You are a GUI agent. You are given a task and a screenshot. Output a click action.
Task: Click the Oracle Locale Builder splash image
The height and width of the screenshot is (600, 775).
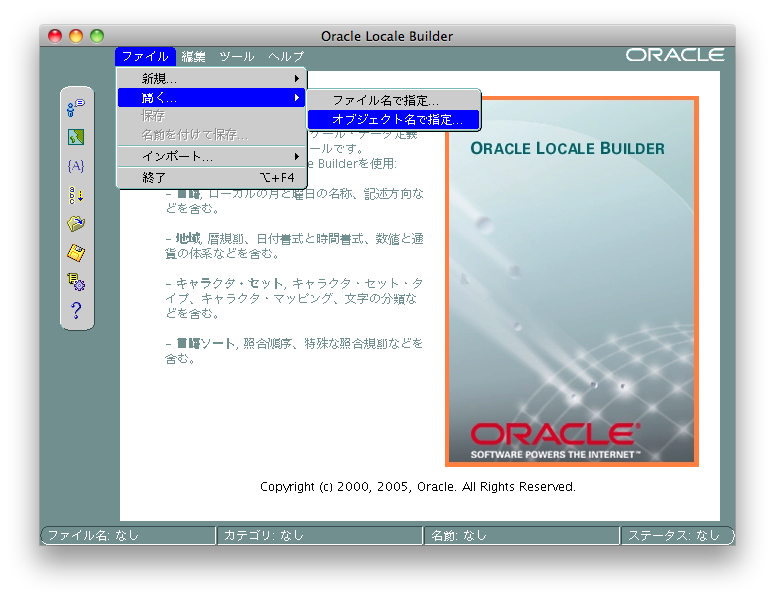[572, 281]
